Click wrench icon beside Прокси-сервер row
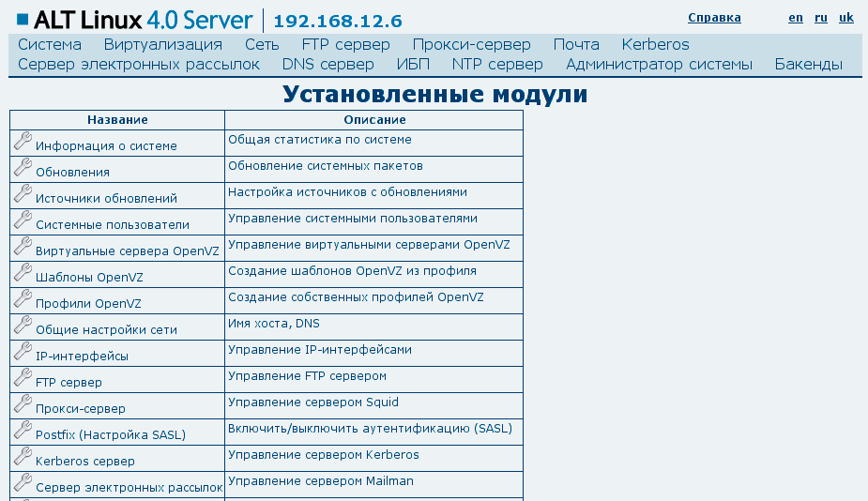 23,403
